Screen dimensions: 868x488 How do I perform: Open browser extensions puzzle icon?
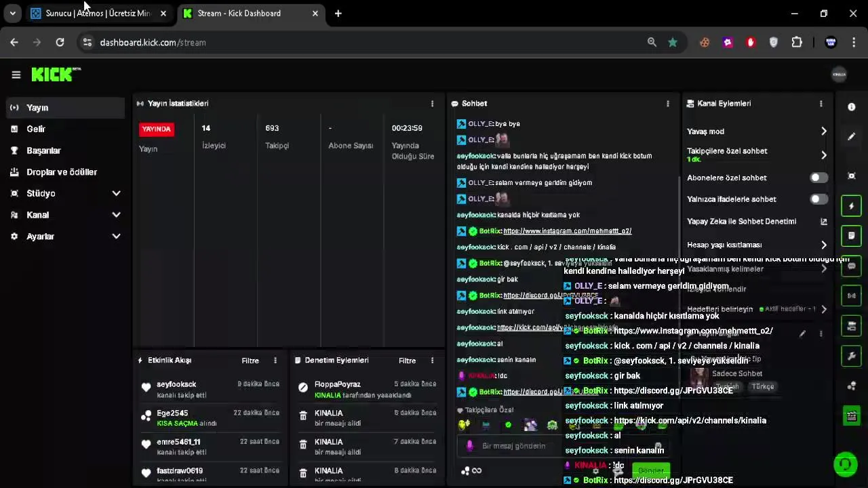tap(797, 42)
